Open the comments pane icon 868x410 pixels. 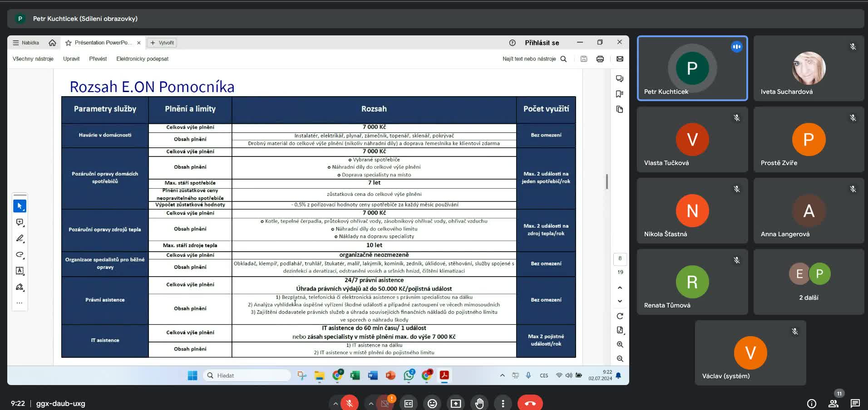[x=620, y=78]
